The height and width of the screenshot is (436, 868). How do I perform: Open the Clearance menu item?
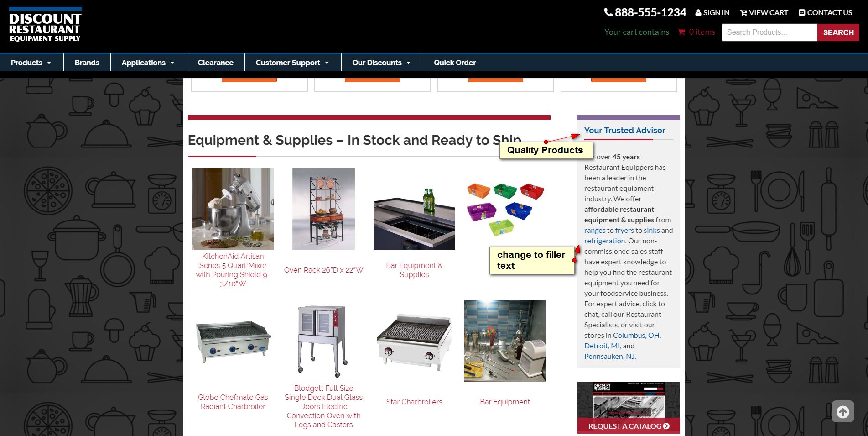click(215, 63)
